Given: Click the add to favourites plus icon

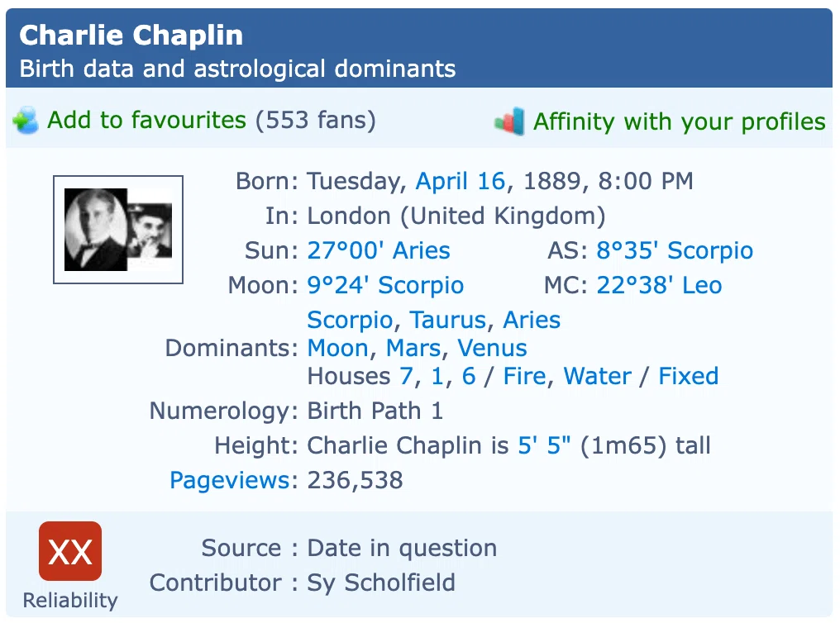Looking at the screenshot, I should (25, 121).
